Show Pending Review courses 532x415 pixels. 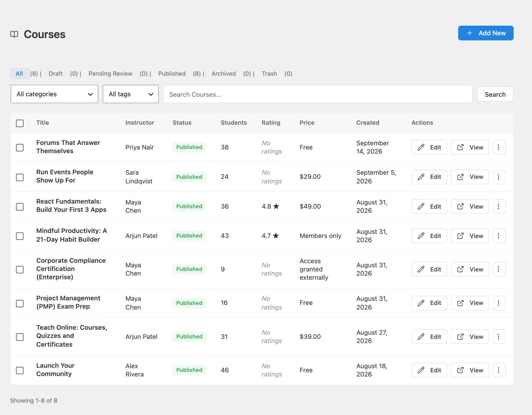point(110,73)
